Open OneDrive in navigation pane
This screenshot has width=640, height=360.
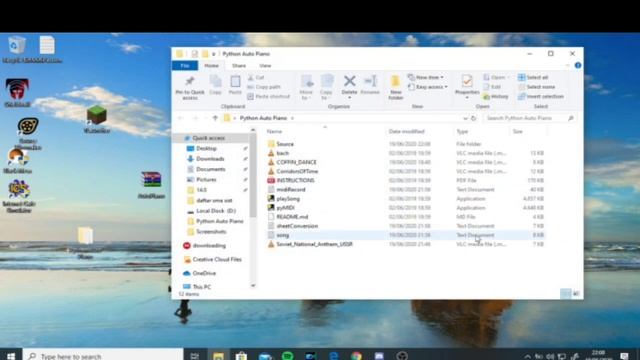204,273
